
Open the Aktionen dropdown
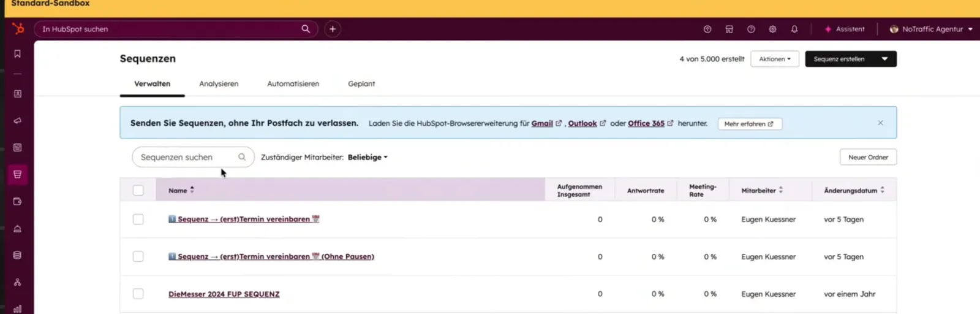click(x=775, y=59)
